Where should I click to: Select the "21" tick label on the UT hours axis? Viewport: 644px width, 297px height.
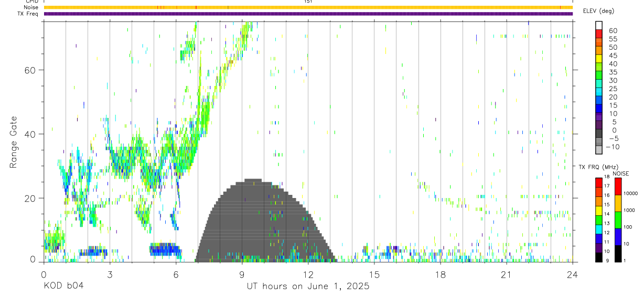(506, 274)
